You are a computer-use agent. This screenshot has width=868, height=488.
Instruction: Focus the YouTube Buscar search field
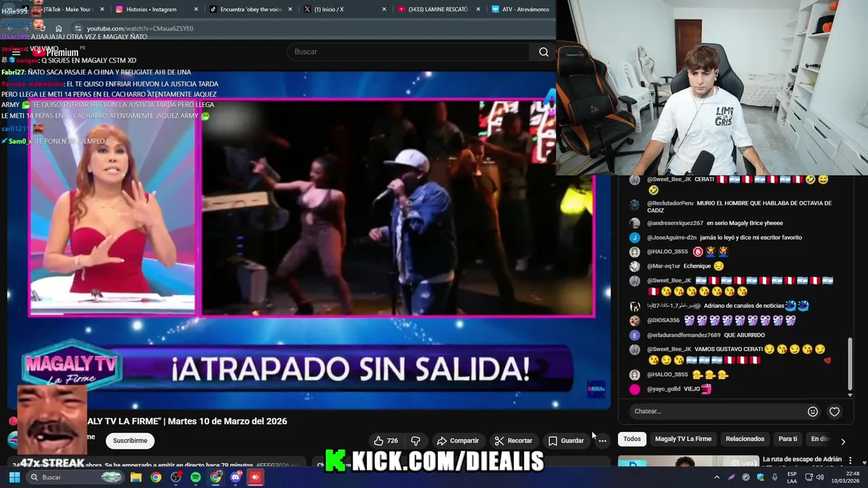pos(410,52)
